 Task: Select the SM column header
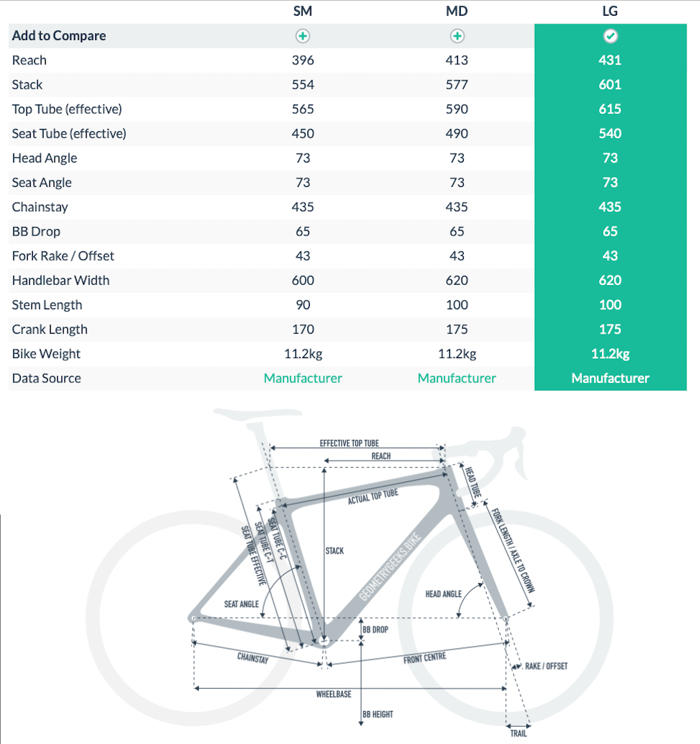click(x=302, y=11)
